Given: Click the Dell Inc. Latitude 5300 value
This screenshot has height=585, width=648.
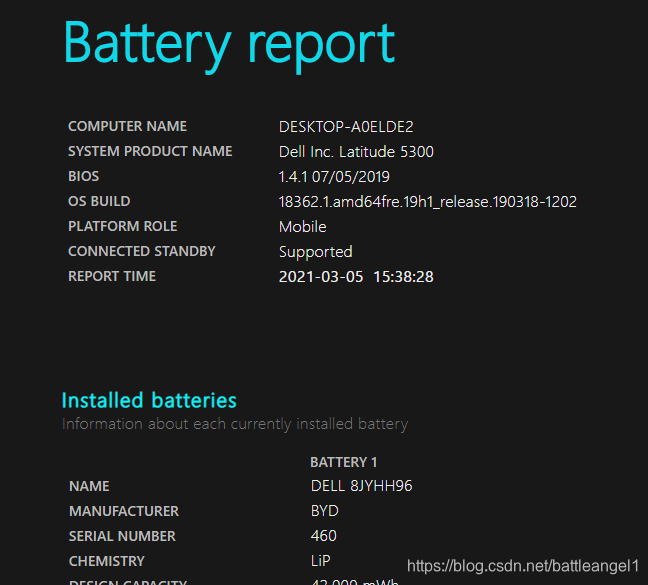Looking at the screenshot, I should (356, 152).
